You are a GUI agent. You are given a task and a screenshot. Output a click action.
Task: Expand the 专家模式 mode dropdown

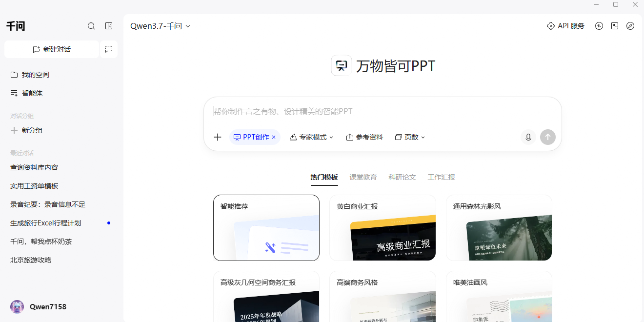coord(311,137)
